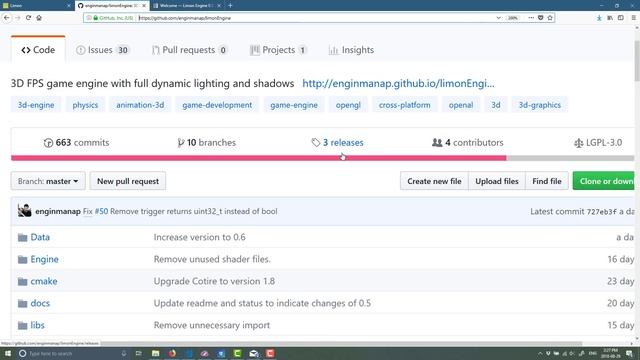The image size is (640, 360).
Task: View the 663 commits link
Action: pos(76,143)
